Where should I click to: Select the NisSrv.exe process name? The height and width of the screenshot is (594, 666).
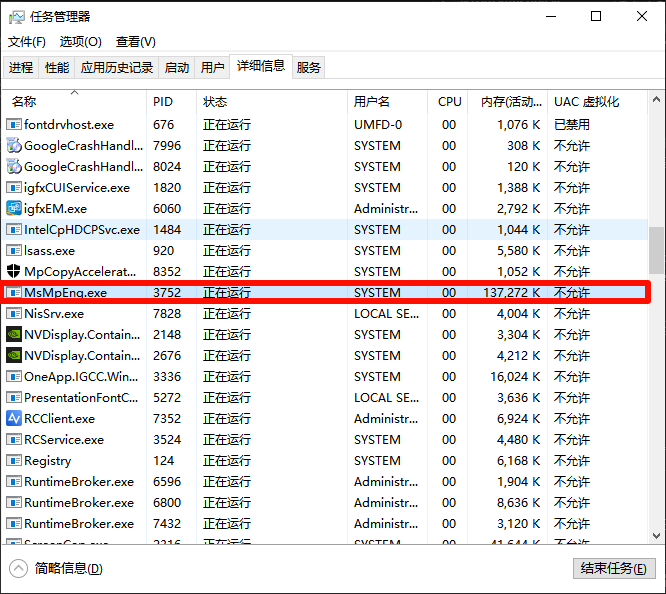coord(54,314)
